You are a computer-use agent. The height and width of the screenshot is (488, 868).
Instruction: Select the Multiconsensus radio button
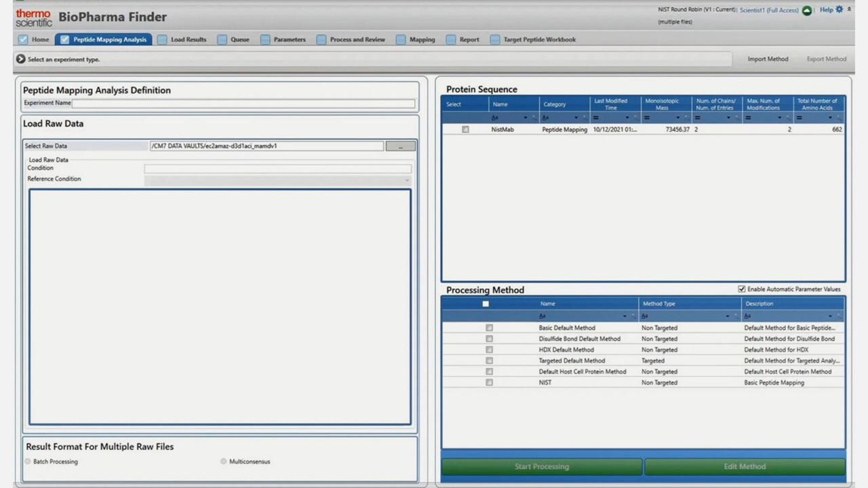(224, 462)
